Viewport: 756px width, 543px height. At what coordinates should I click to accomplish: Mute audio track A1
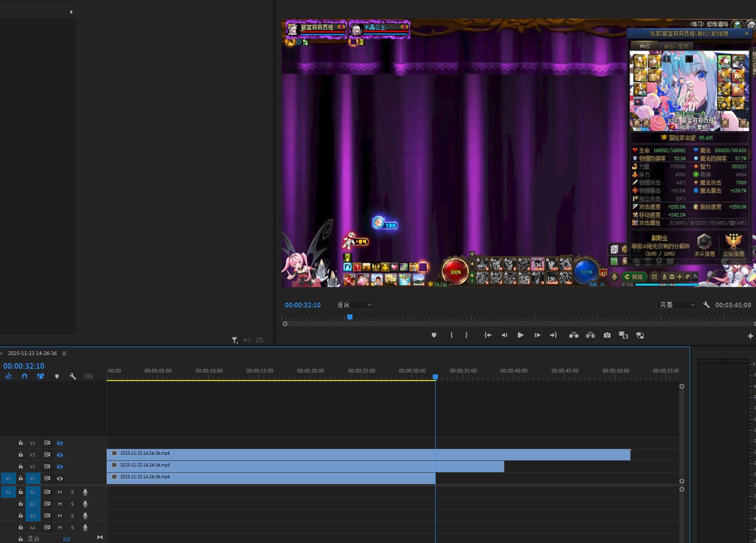point(60,492)
